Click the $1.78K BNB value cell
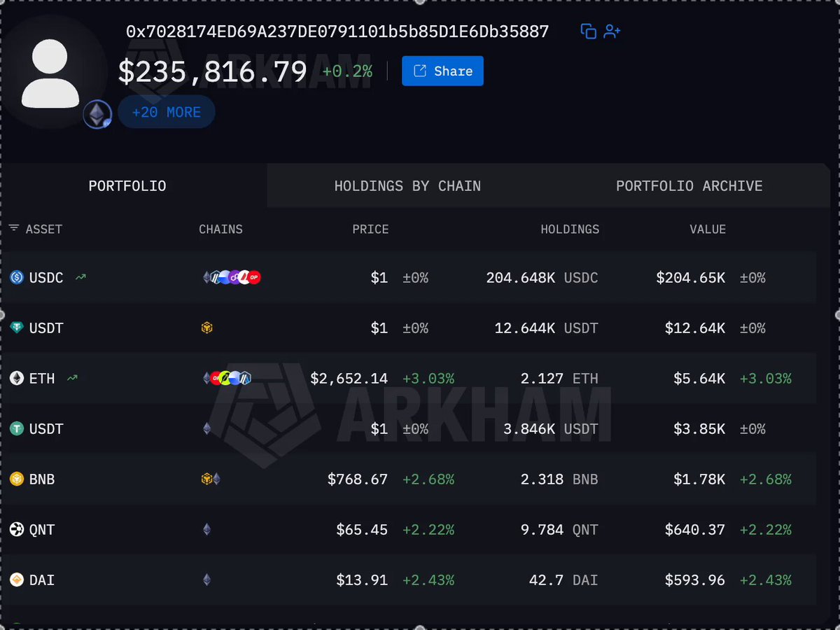Image resolution: width=840 pixels, height=630 pixels. pyautogui.click(x=699, y=479)
